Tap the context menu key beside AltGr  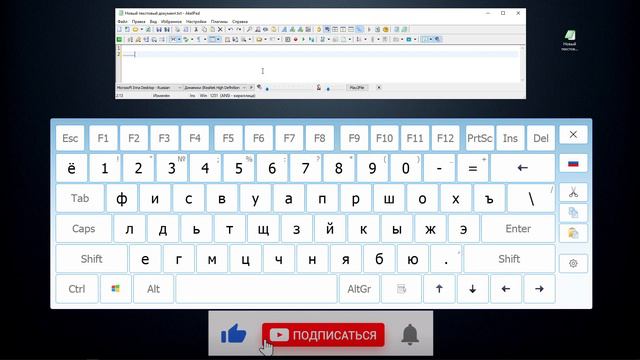(401, 289)
